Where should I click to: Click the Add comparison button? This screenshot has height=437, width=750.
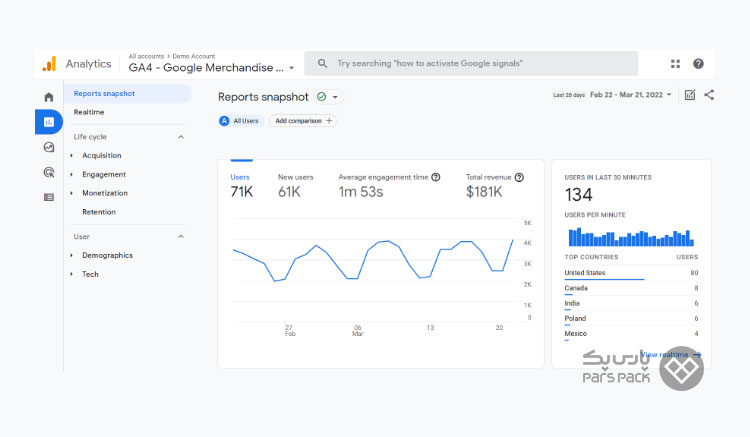303,121
